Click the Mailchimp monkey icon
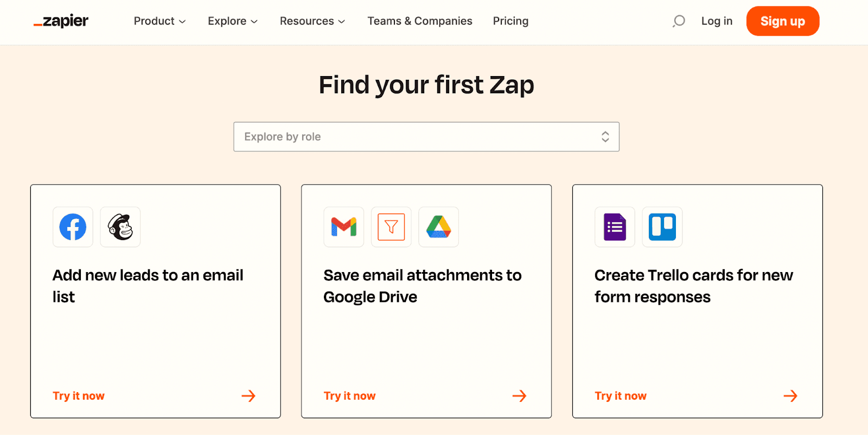The width and height of the screenshot is (868, 435). click(120, 227)
